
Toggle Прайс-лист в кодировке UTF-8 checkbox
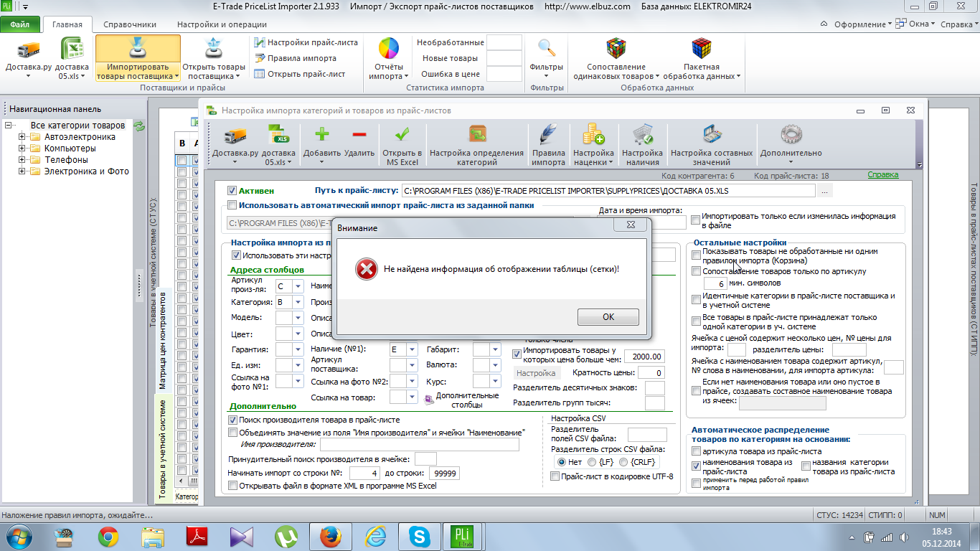coord(555,476)
